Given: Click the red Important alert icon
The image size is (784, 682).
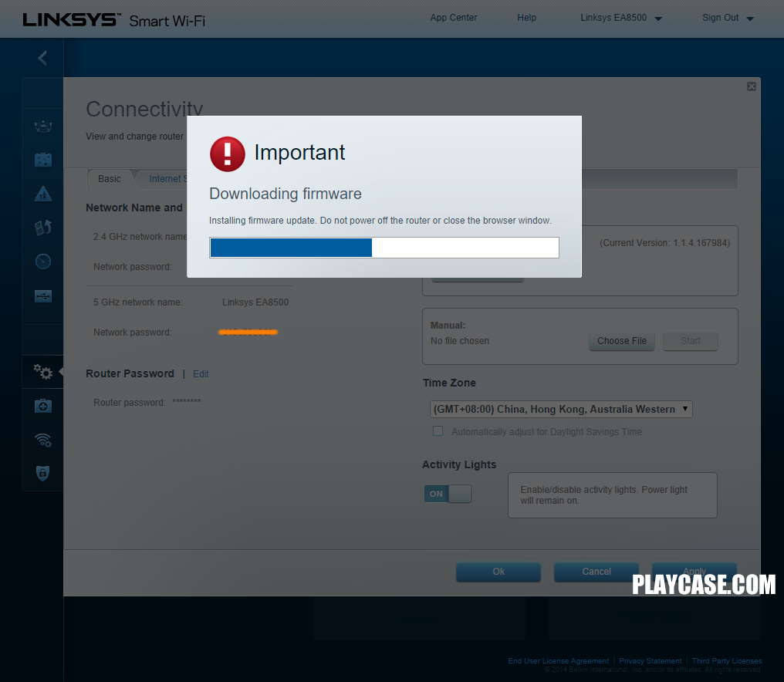Looking at the screenshot, I should [228, 154].
